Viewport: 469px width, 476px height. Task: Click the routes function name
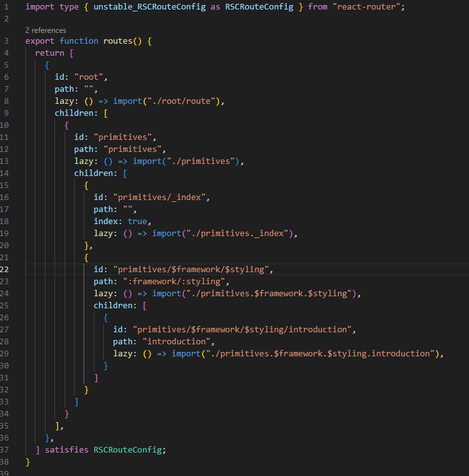(x=118, y=41)
